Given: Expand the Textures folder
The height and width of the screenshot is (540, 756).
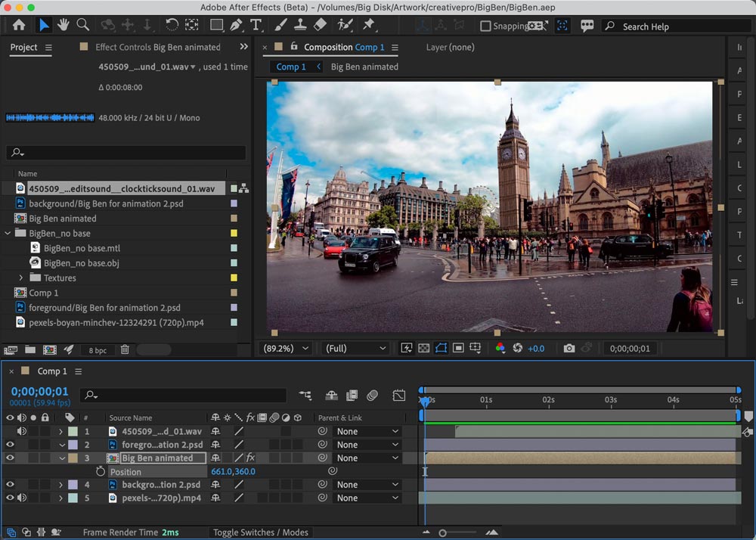Looking at the screenshot, I should 22,278.
